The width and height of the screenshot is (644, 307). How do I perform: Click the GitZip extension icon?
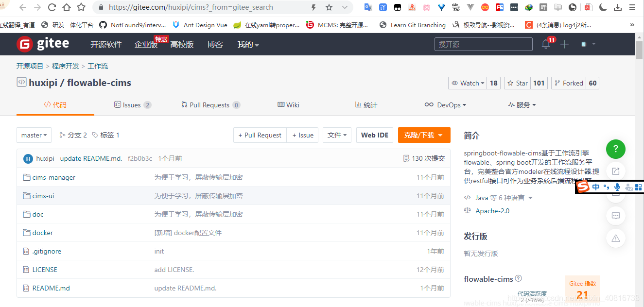pyautogui.click(x=456, y=7)
